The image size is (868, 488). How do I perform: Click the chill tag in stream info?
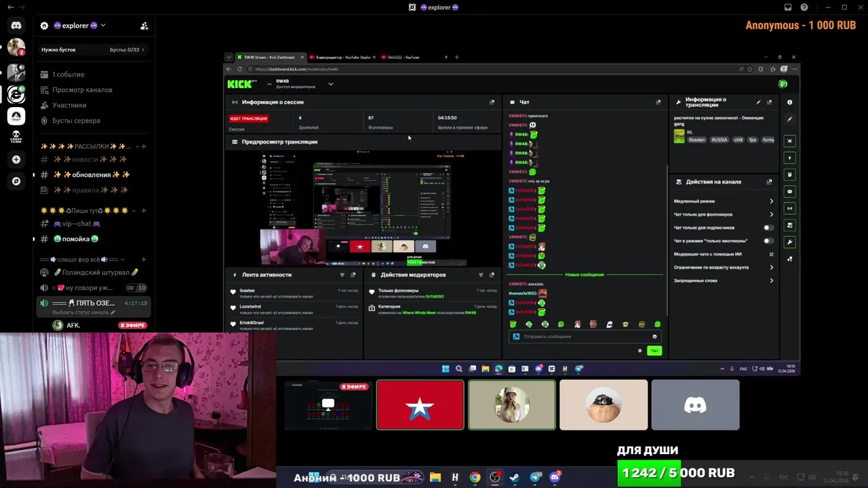point(738,140)
